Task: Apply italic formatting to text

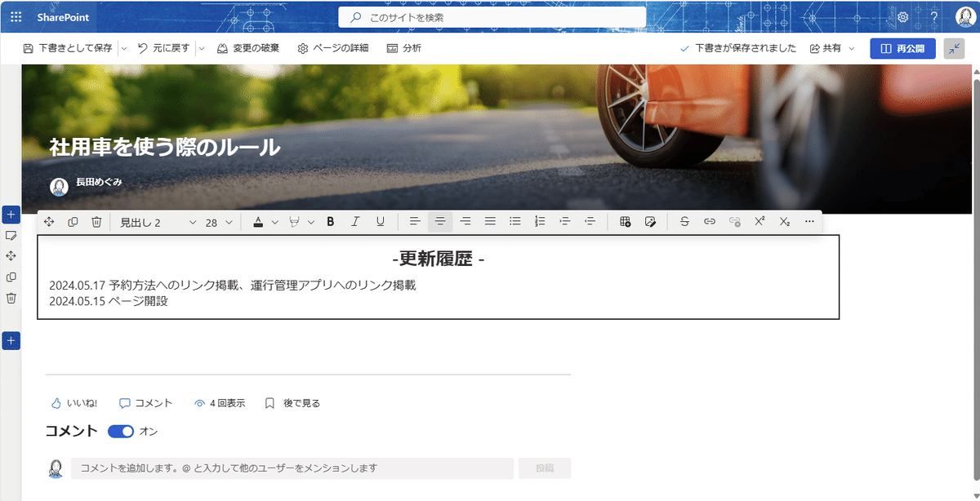Action: (x=355, y=222)
